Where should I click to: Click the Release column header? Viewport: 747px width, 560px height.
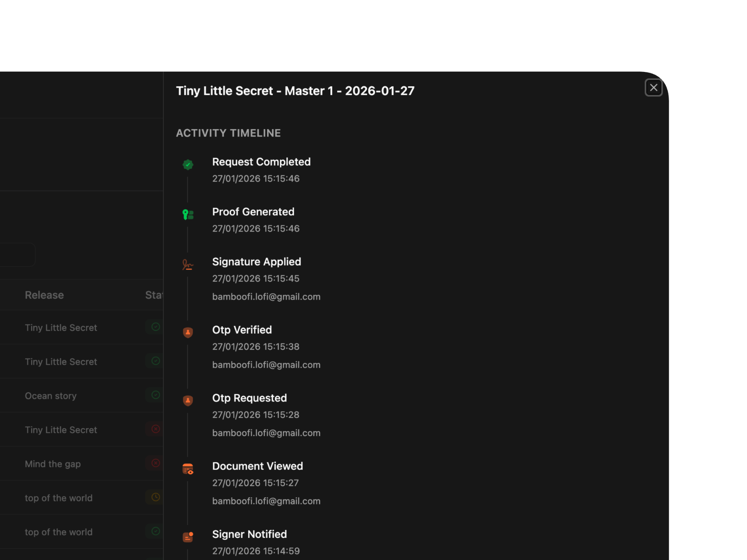click(x=44, y=295)
